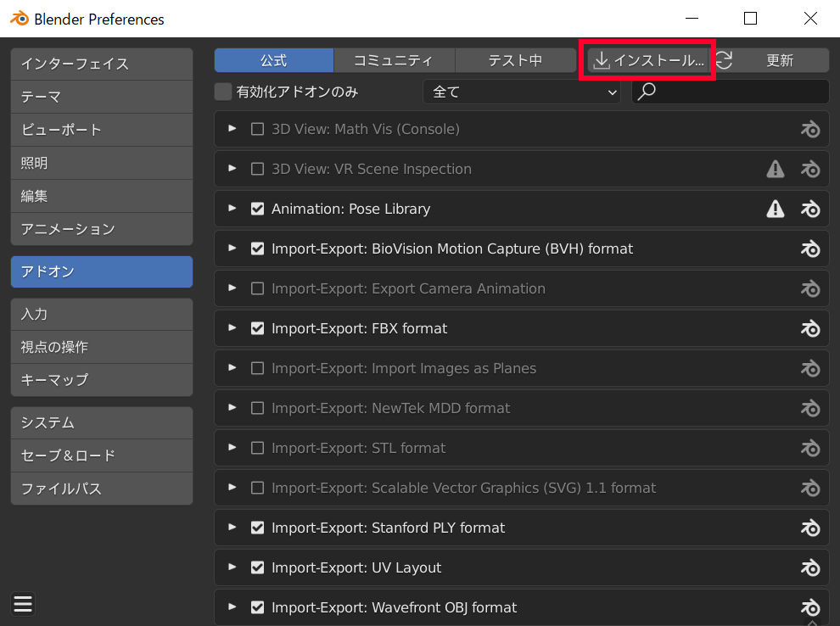The width and height of the screenshot is (840, 626).
Task: Expand the Stanford PLY format addon details
Action: 232,528
